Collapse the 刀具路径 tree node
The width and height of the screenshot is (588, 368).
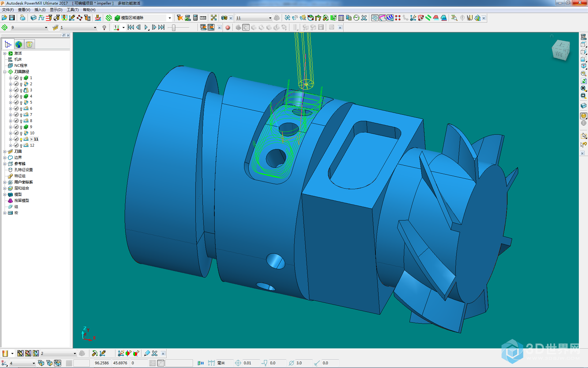coord(5,72)
